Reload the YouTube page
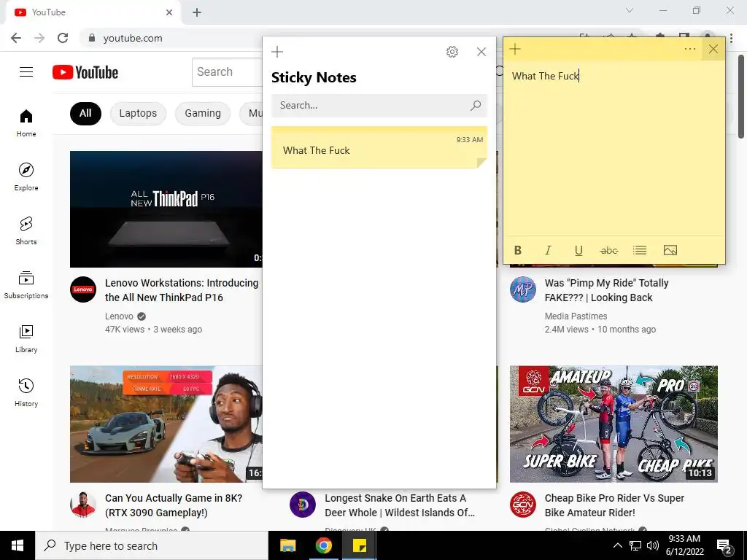This screenshot has height=560, width=747. click(63, 38)
